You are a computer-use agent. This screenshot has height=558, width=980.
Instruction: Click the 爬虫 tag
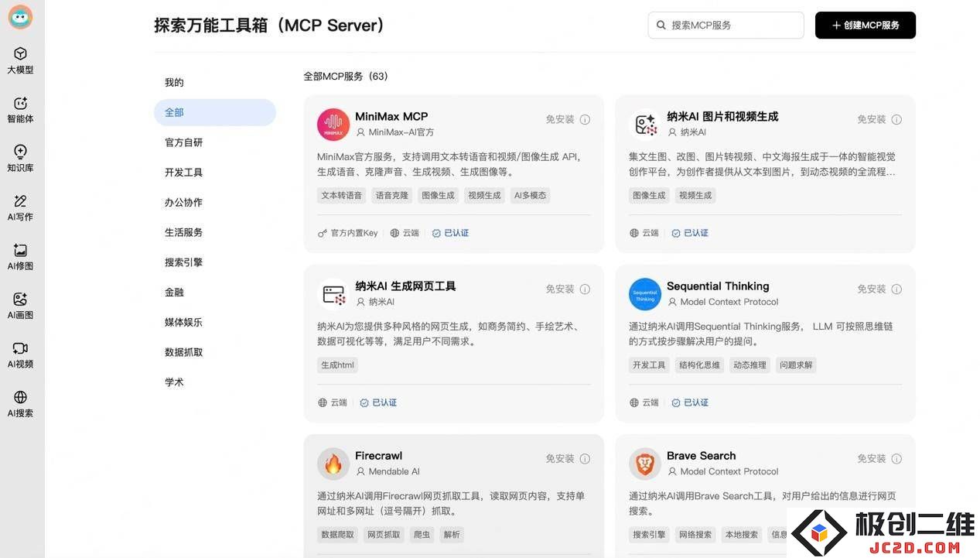(422, 535)
